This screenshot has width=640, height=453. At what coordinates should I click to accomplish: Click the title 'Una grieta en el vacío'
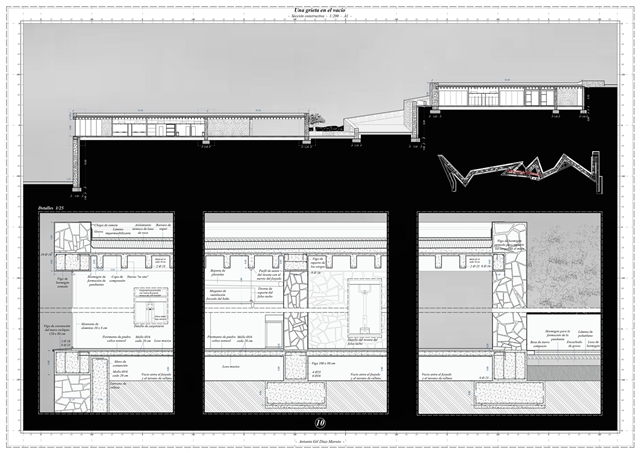tap(320, 9)
